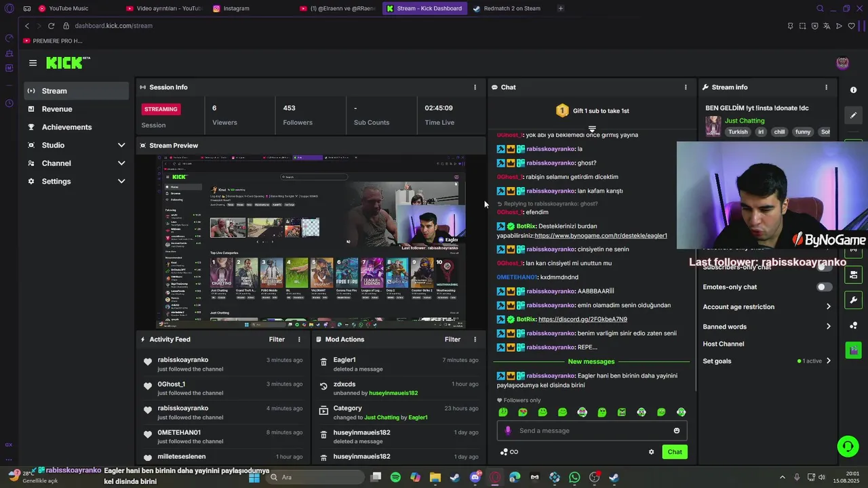Click the profile avatar at top right
This screenshot has width=868, height=488.
842,63
